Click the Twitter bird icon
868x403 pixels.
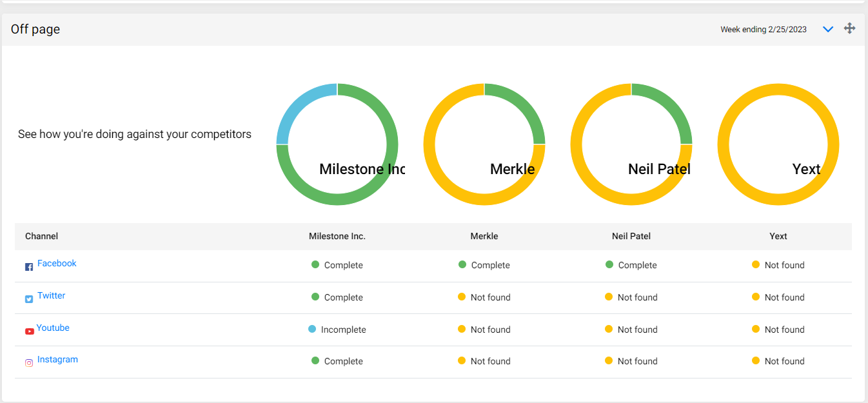pos(29,299)
